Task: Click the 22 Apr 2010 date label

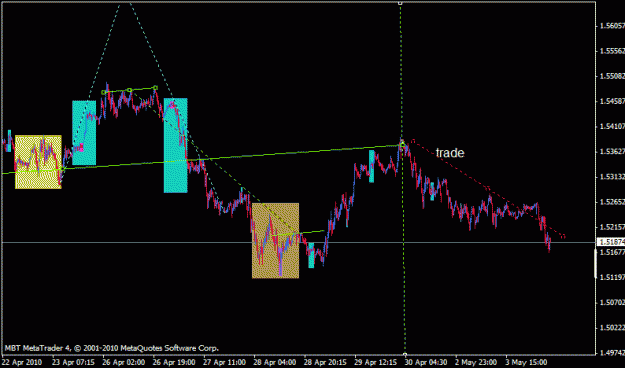Action: tap(23, 362)
